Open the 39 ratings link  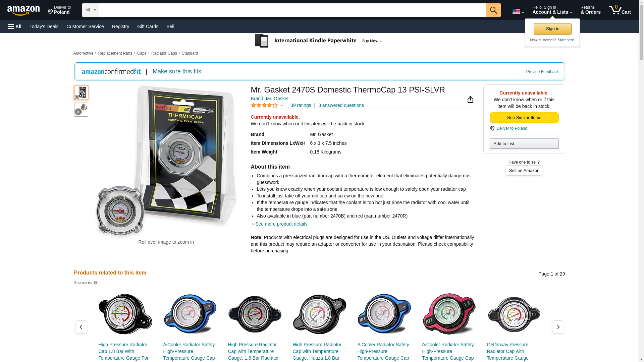point(301,105)
